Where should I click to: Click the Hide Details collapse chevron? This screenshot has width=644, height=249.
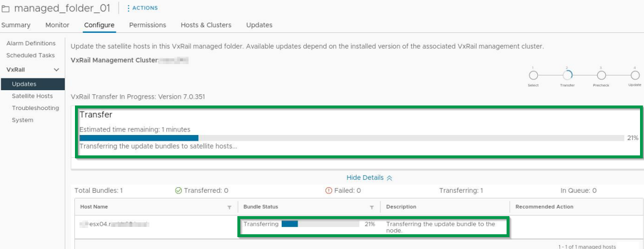click(390, 178)
